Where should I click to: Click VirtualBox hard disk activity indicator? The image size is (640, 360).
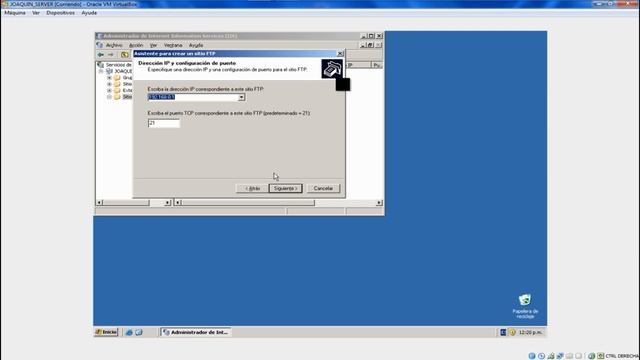tap(532, 356)
